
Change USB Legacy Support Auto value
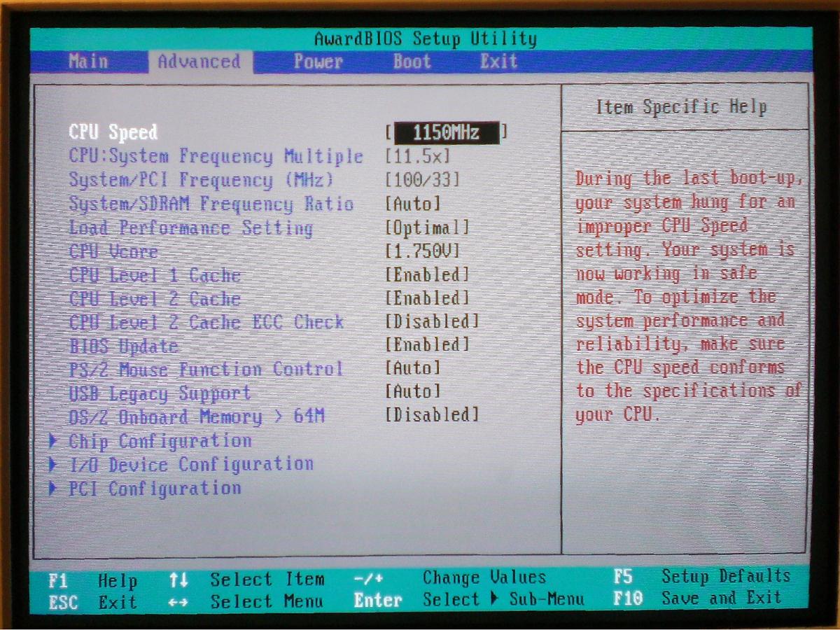tap(413, 392)
